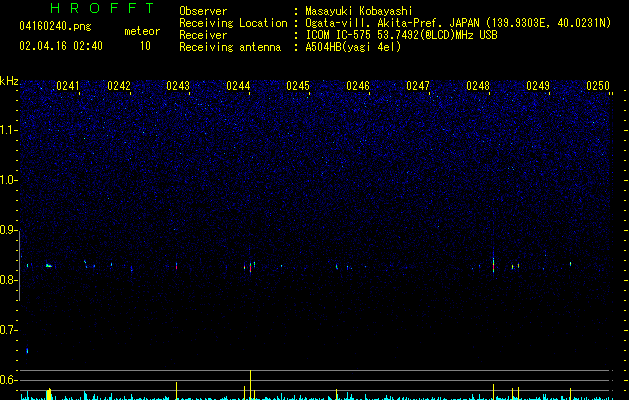The height and width of the screenshot is (400, 629).
Task: Click the ICOM IC-575 53.7492 MHz USB text
Action: tap(401, 35)
